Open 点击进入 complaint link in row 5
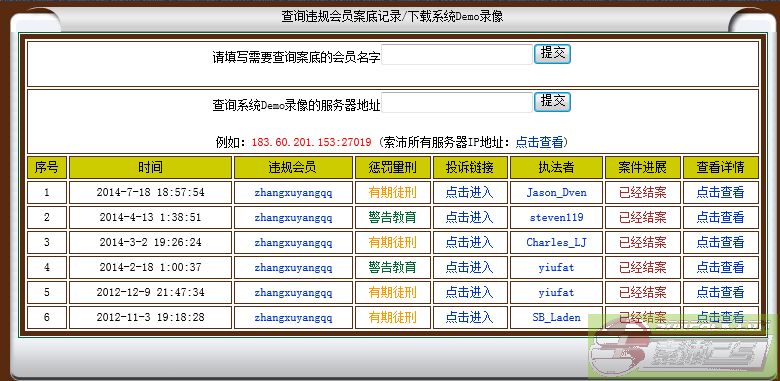780x381 pixels. tap(469, 292)
